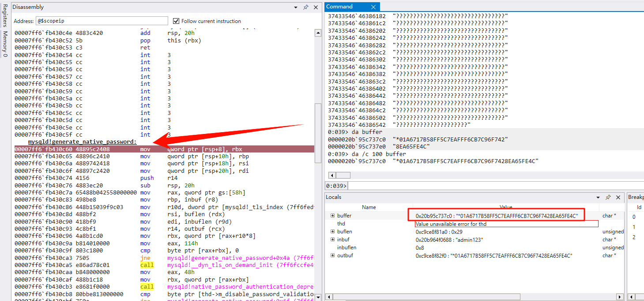Click the Locals panel title
This screenshot has height=301, width=644.
334,197
